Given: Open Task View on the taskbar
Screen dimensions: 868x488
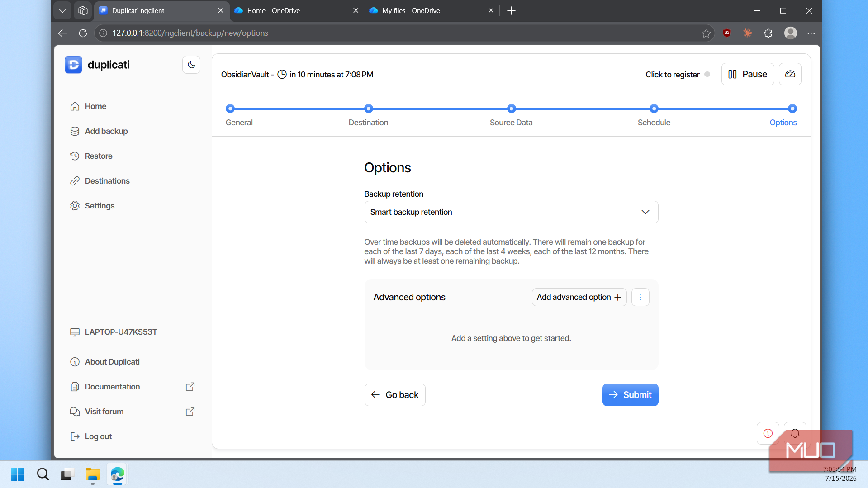Looking at the screenshot, I should coord(67,474).
